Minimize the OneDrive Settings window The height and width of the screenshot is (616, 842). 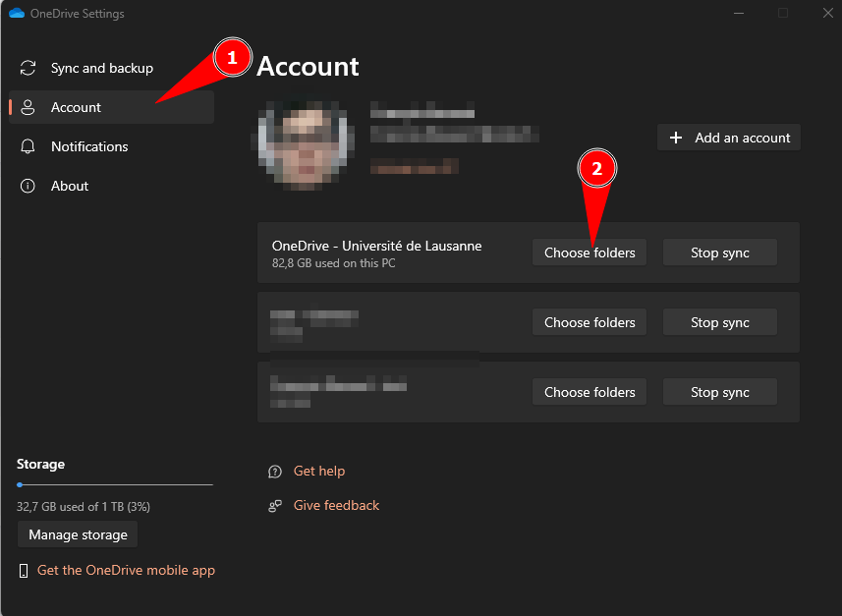click(x=738, y=14)
